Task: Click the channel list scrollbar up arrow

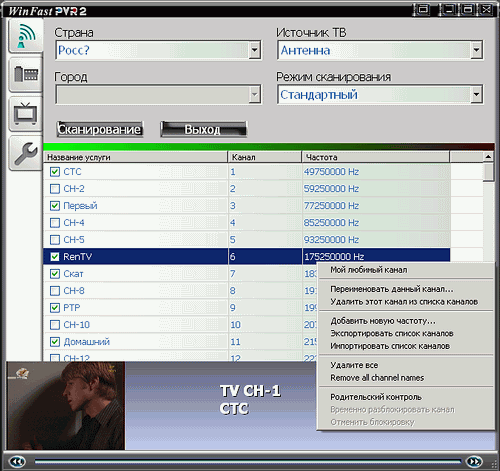Action: coord(488,157)
